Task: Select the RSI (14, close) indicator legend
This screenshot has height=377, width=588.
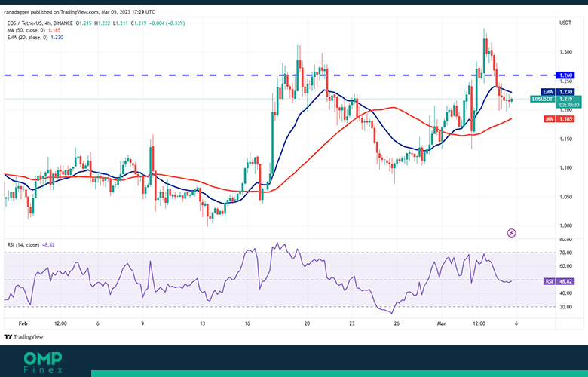Action: pyautogui.click(x=31, y=245)
